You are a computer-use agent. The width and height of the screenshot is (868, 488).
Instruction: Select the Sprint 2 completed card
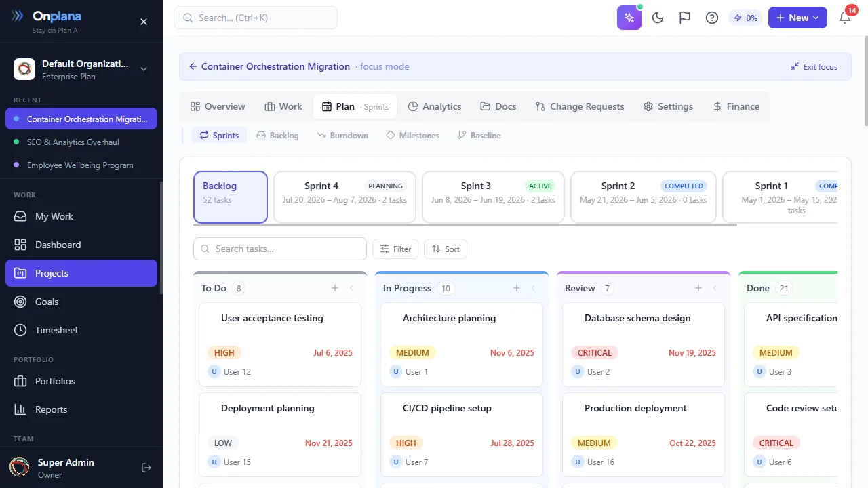pyautogui.click(x=644, y=197)
